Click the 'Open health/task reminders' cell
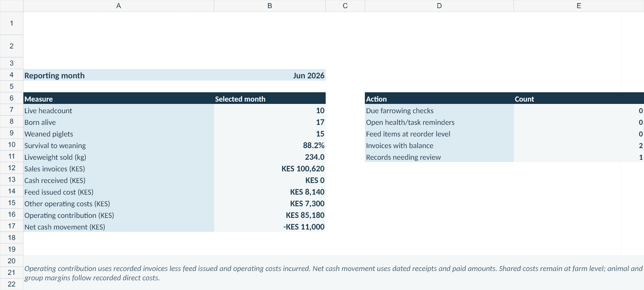The image size is (644, 290). pyautogui.click(x=439, y=121)
